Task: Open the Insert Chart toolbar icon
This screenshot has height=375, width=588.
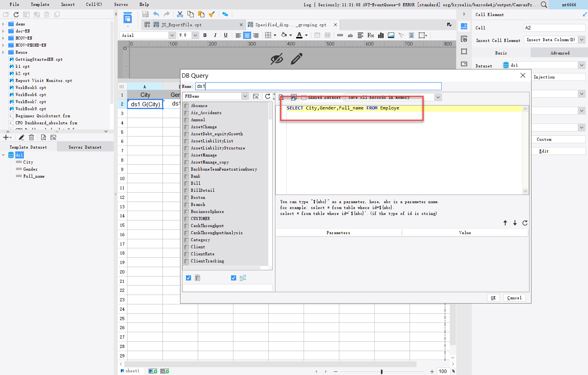Action: [x=381, y=35]
